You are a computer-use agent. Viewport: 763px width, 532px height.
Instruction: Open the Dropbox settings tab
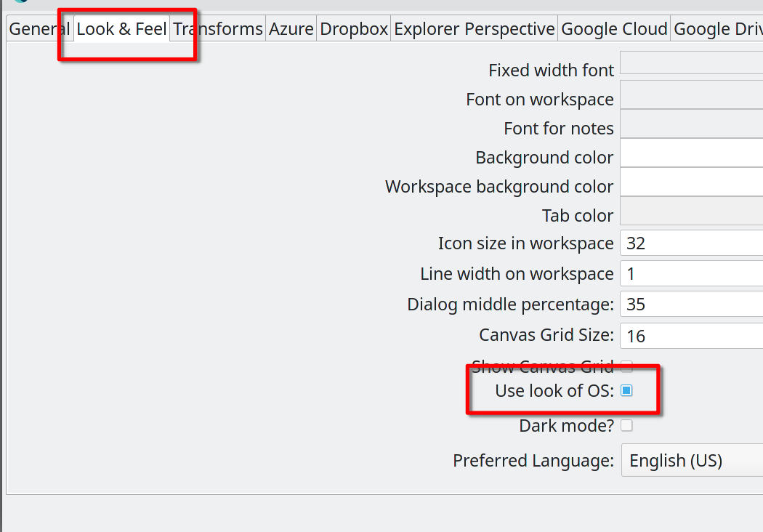click(x=354, y=29)
